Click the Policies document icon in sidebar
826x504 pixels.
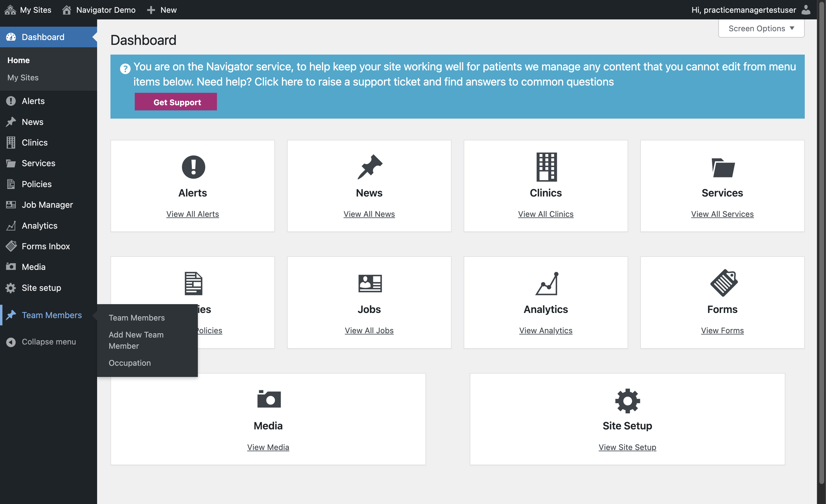(x=11, y=184)
